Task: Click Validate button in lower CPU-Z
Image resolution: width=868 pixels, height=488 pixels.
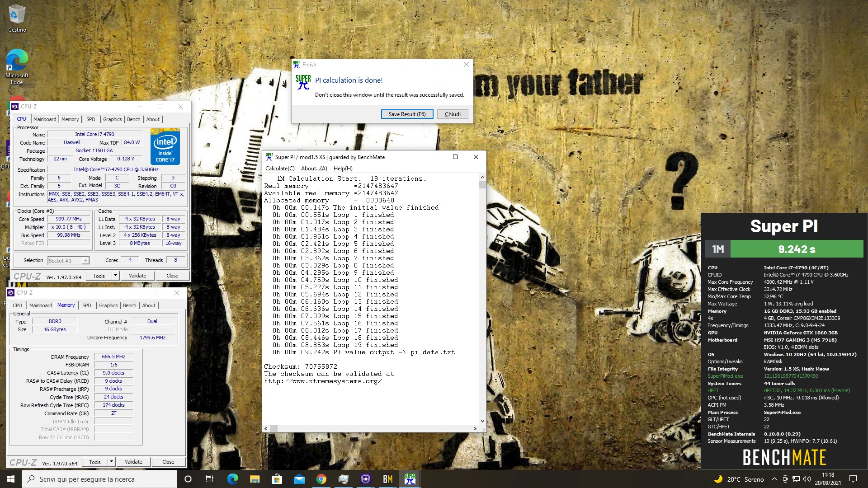Action: (x=133, y=462)
